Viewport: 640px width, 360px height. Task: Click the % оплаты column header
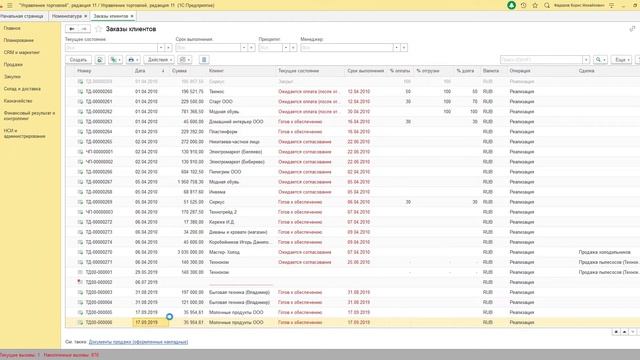point(400,71)
